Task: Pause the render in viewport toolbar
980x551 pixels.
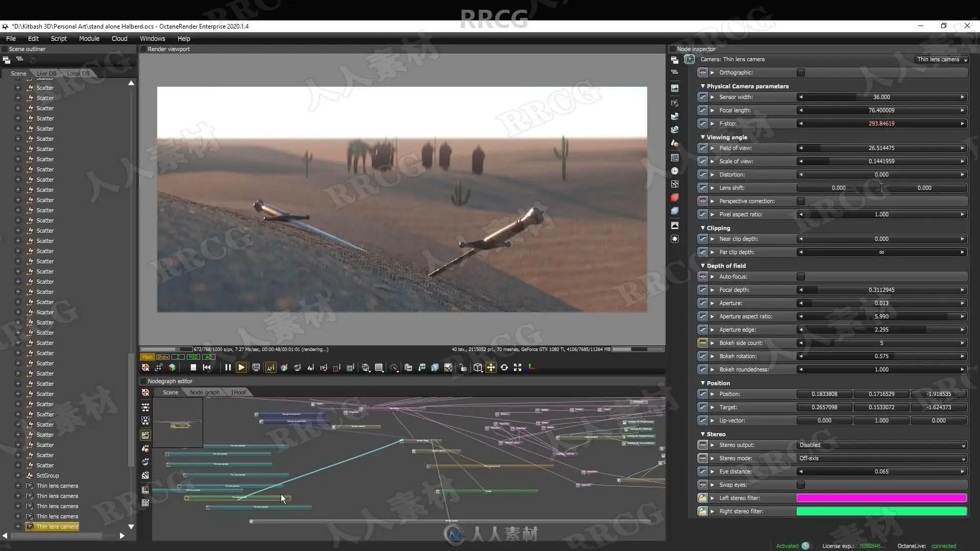Action: tap(228, 367)
